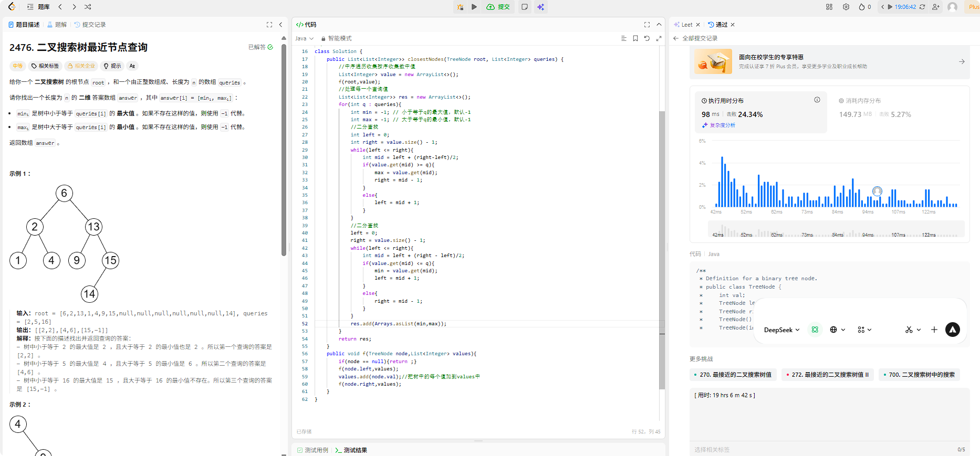Maximize the problem description panel
This screenshot has width=980, height=456.
click(x=269, y=25)
